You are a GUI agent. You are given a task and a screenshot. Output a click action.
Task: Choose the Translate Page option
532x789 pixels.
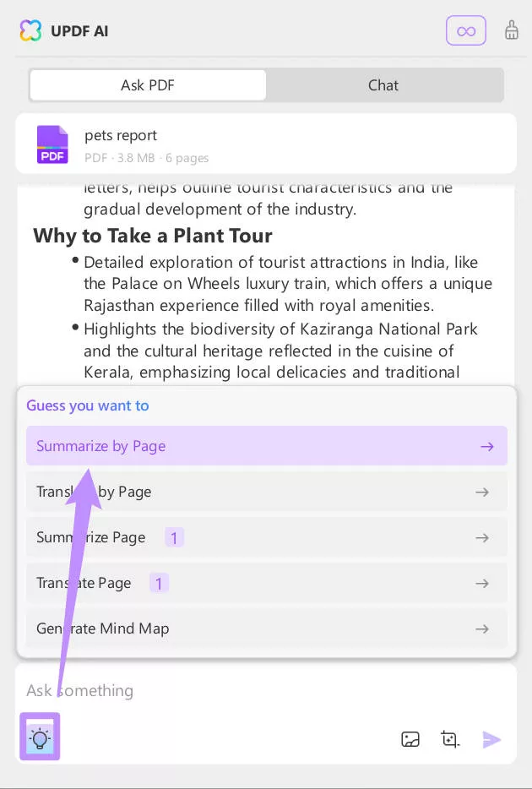(x=267, y=583)
